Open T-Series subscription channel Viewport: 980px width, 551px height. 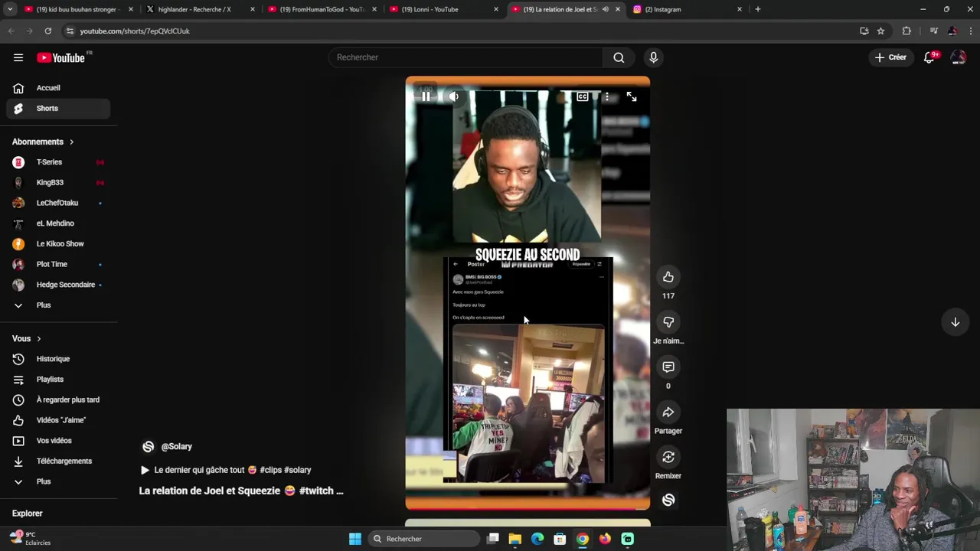(58, 162)
